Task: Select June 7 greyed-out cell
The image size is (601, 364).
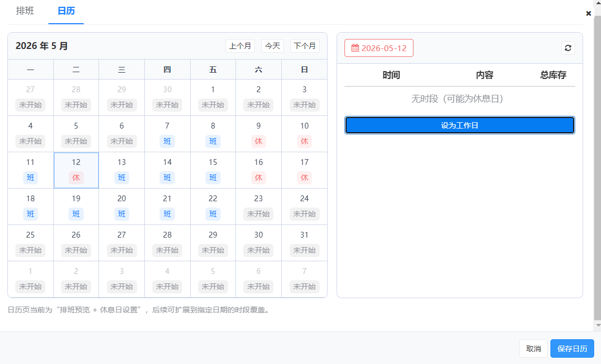Action: point(304,279)
